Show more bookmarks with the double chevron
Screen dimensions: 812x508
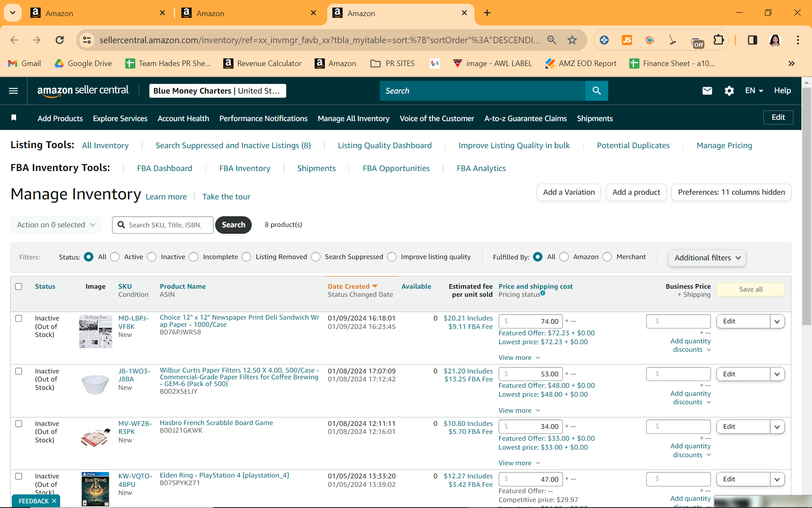tap(792, 63)
